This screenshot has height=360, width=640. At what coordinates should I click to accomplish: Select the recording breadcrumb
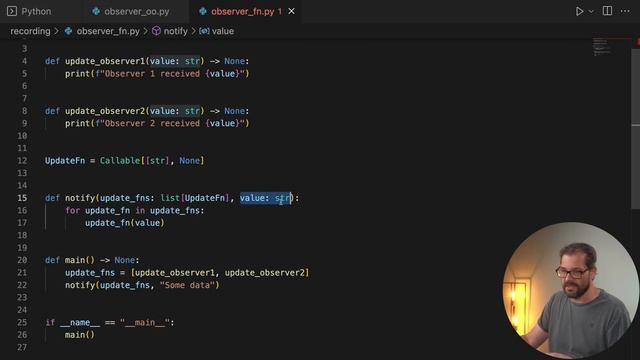click(30, 31)
